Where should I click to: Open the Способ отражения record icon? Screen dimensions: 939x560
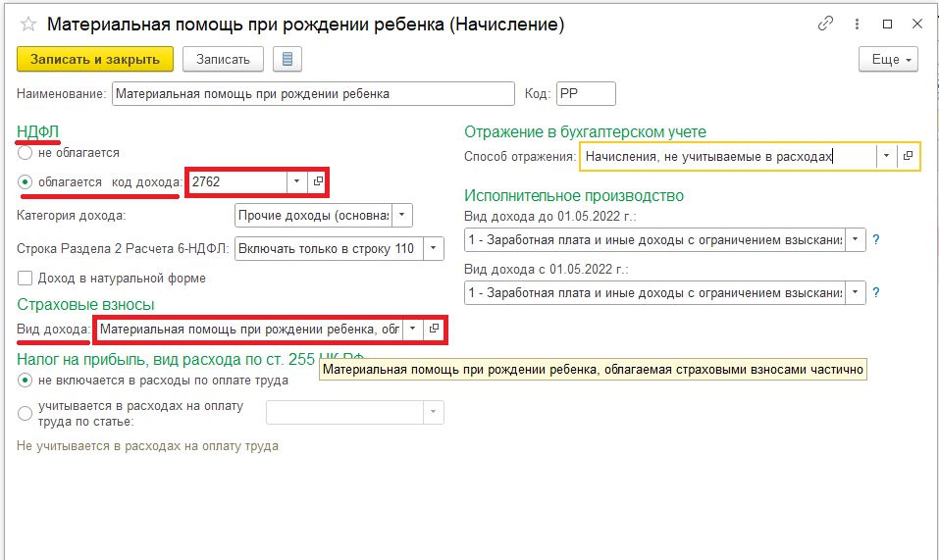tap(908, 156)
